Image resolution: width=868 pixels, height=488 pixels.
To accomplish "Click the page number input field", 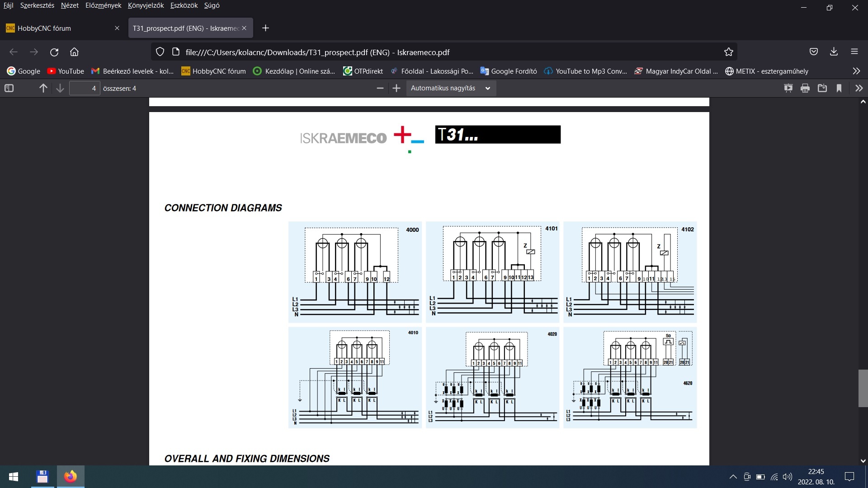I will click(85, 88).
